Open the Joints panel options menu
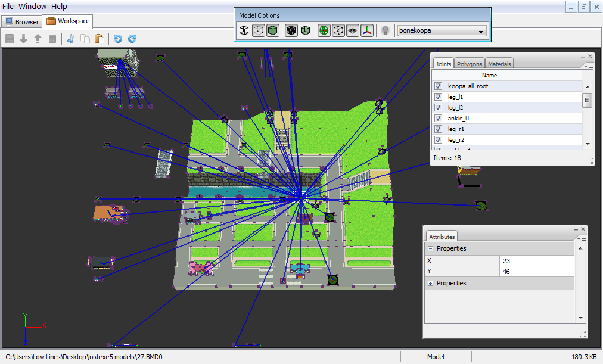The height and width of the screenshot is (364, 603). 589,66
